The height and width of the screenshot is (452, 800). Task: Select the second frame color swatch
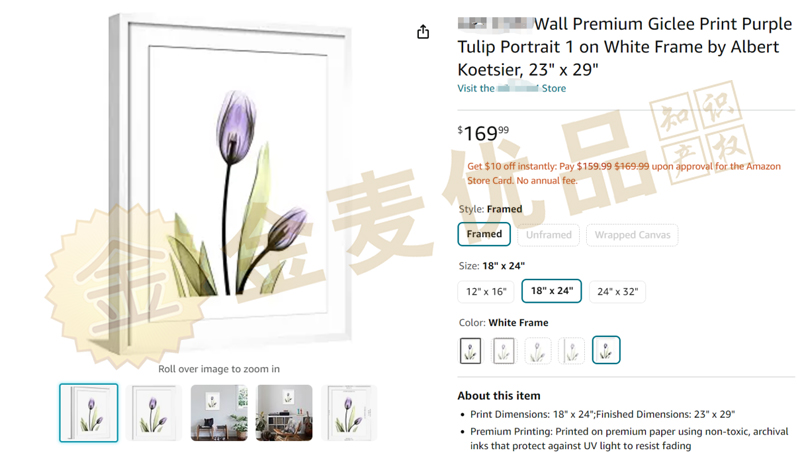click(x=504, y=350)
